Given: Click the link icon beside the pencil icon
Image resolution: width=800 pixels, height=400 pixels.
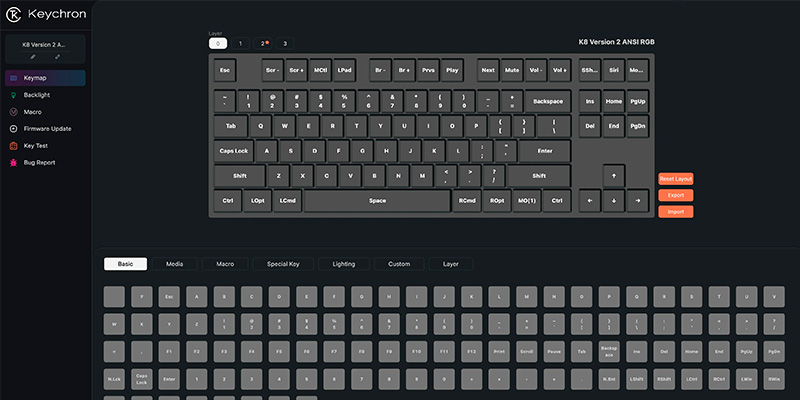Looking at the screenshot, I should [x=57, y=57].
